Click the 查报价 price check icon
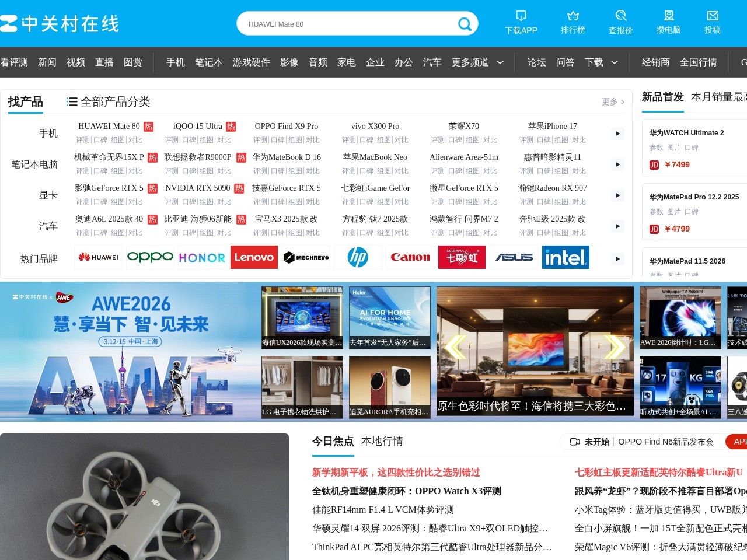The image size is (747, 560). (x=620, y=22)
